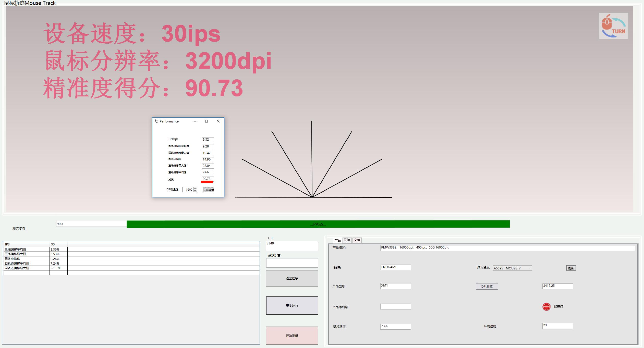
Task: Maximize the Performance window
Action: click(x=206, y=121)
